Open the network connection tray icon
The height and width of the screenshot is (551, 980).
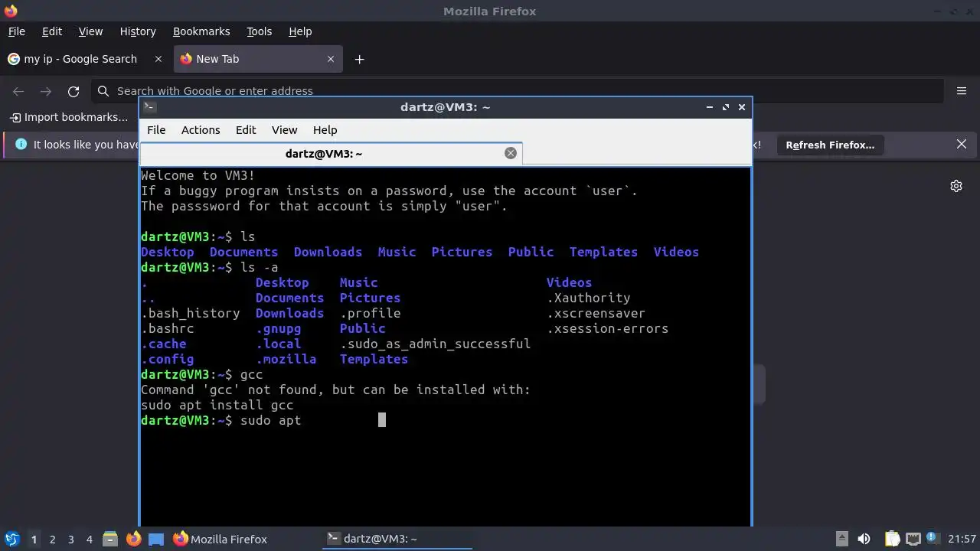(913, 539)
